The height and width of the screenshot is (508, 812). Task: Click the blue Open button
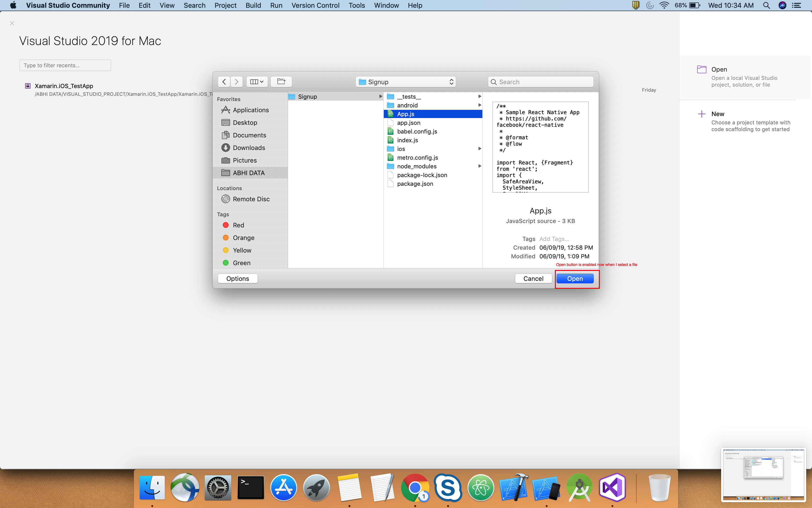575,278
